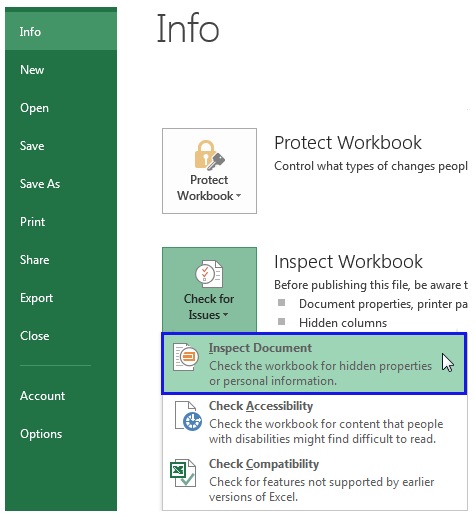Open the Print page
Screen dimensions: 475x517
tap(61, 222)
